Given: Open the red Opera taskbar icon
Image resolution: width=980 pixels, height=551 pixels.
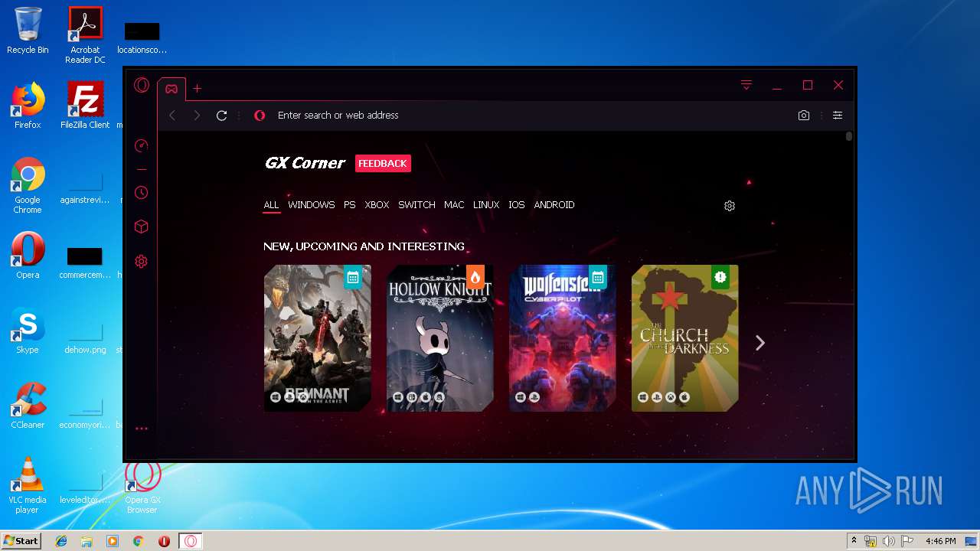Looking at the screenshot, I should point(164,541).
